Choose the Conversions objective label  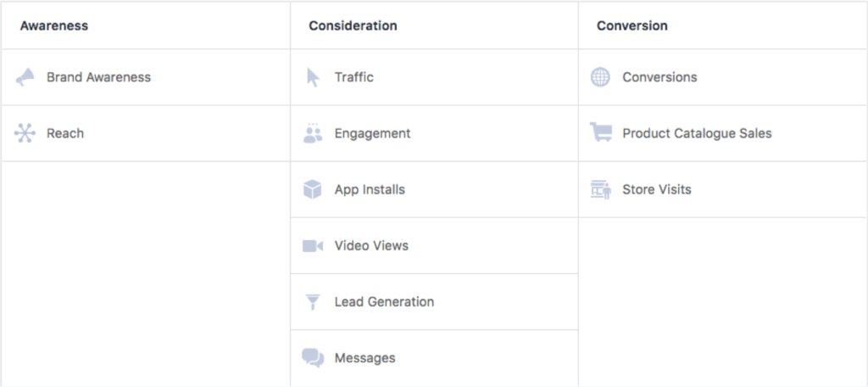click(659, 77)
